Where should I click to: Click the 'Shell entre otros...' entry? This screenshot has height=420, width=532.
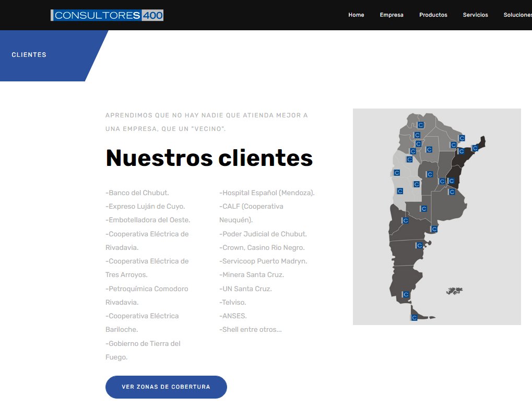pyautogui.click(x=251, y=329)
